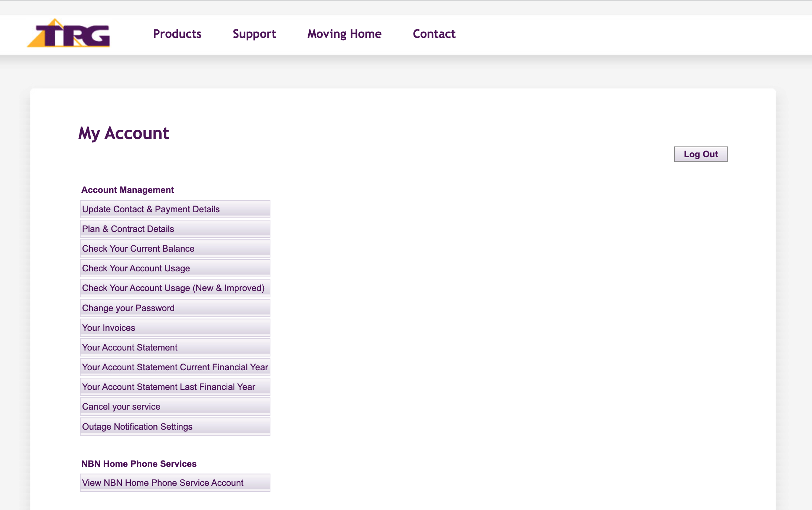This screenshot has height=510, width=812.
Task: Open Account Usage (New & Improved)
Action: tap(175, 288)
